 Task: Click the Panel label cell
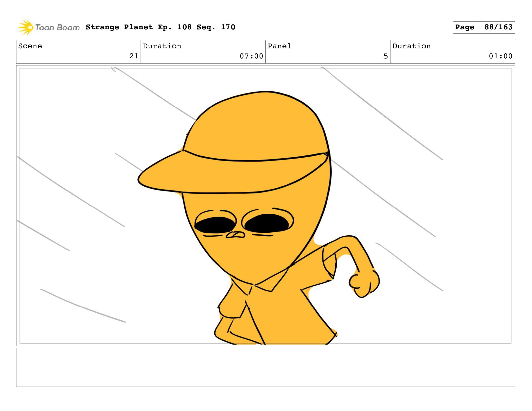(328, 52)
